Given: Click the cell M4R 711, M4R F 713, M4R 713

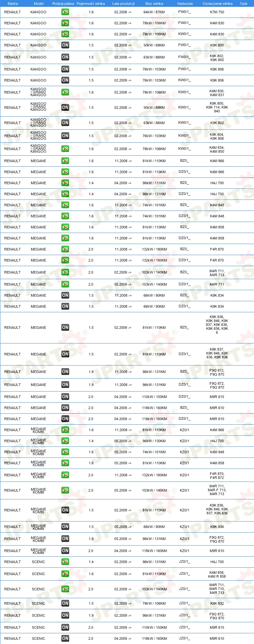Looking at the screenshot, I should click(217, 490).
